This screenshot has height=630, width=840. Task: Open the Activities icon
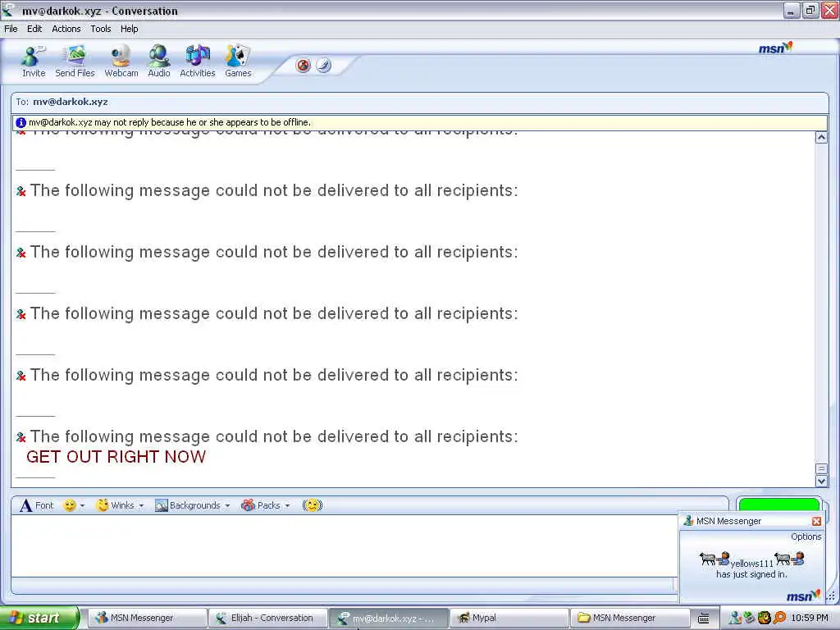point(197,56)
